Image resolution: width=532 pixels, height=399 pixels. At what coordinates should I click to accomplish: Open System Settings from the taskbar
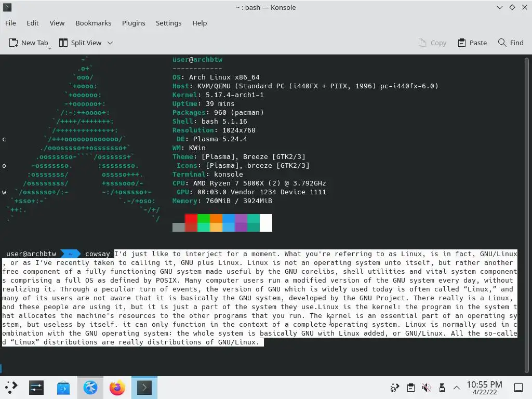[36, 388]
